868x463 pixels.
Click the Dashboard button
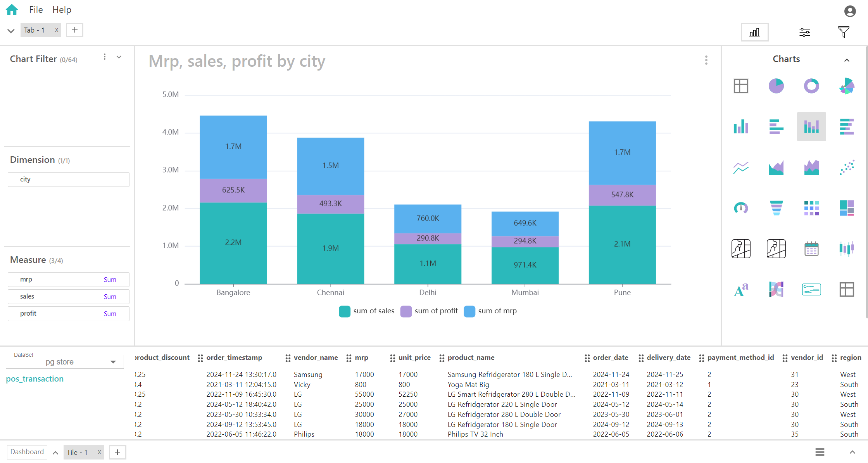click(x=27, y=452)
